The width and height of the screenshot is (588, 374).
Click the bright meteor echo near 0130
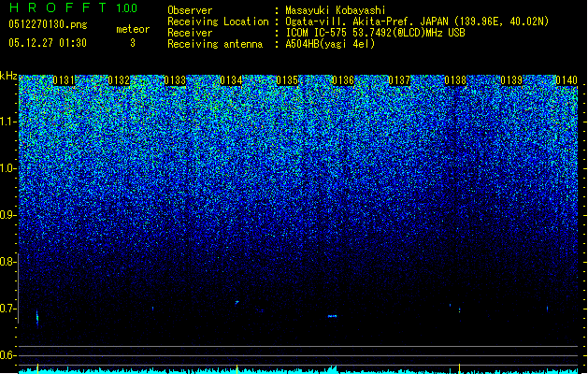37,318
